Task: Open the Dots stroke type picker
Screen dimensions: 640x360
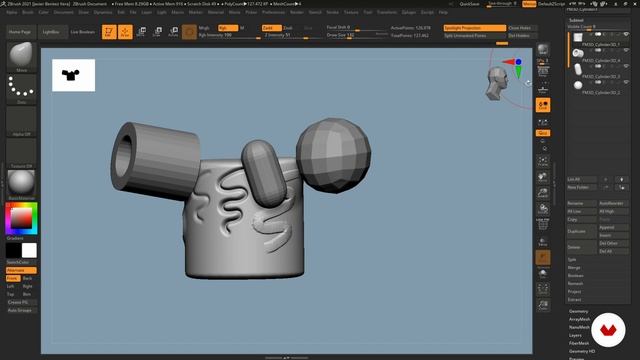Action: pyautogui.click(x=21, y=89)
